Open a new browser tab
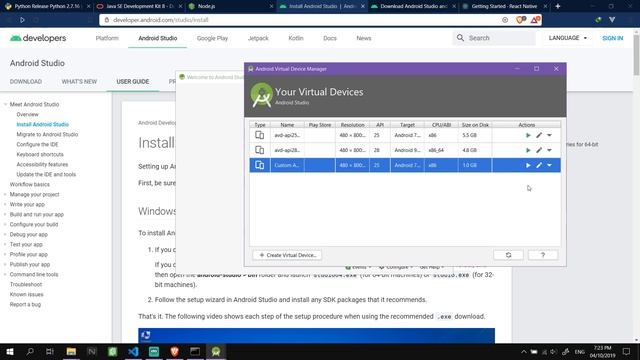Screen dimensions: 640x360 point(558,6)
